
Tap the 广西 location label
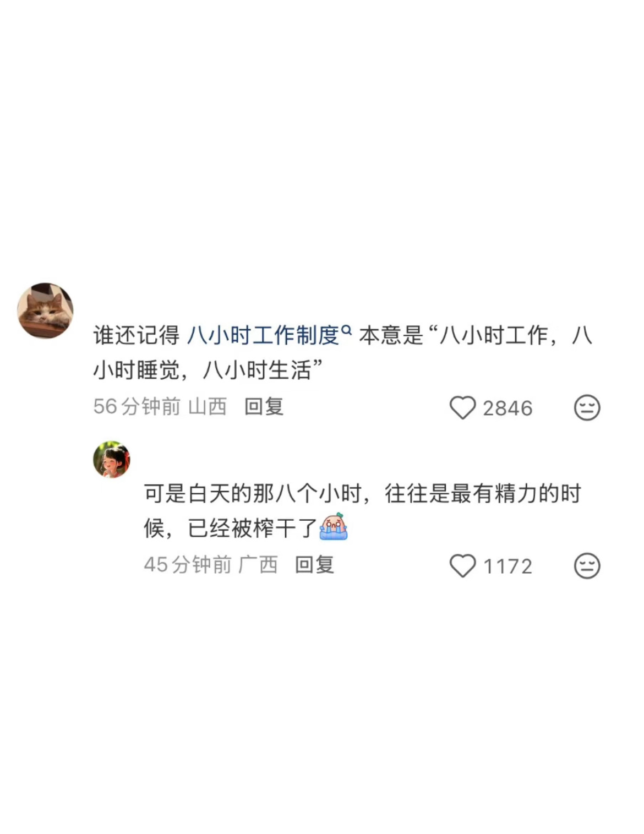258,565
